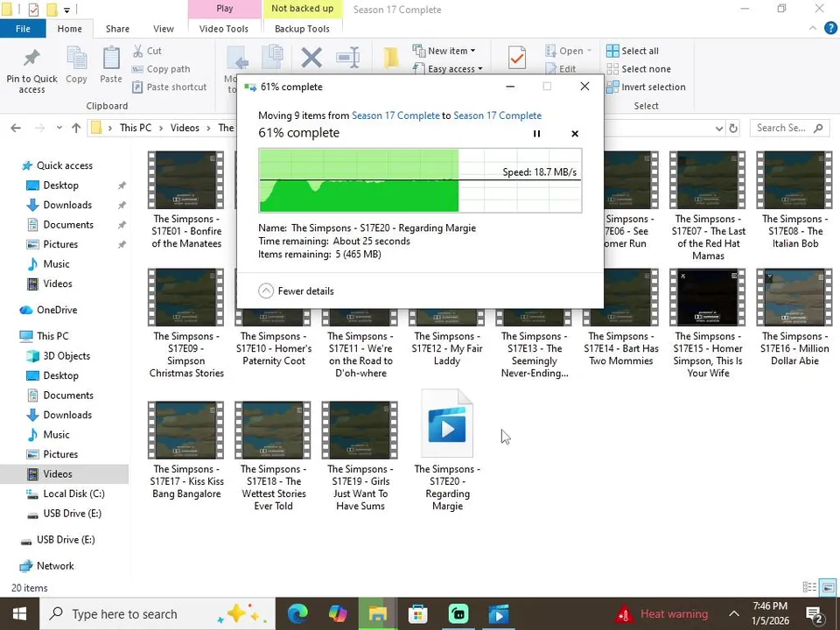The height and width of the screenshot is (630, 840).
Task: Click Copy path command
Action: 161,69
